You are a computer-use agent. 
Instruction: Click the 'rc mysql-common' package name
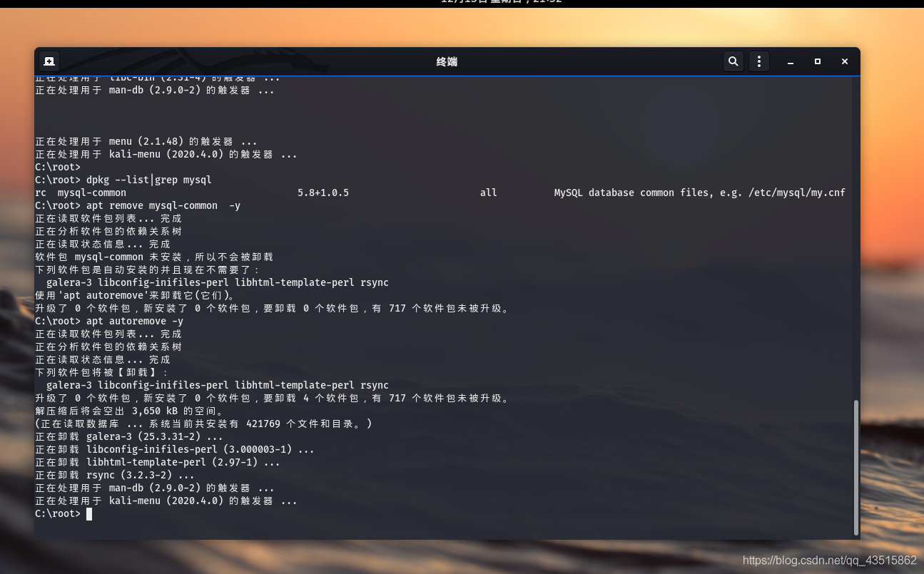pyautogui.click(x=81, y=193)
